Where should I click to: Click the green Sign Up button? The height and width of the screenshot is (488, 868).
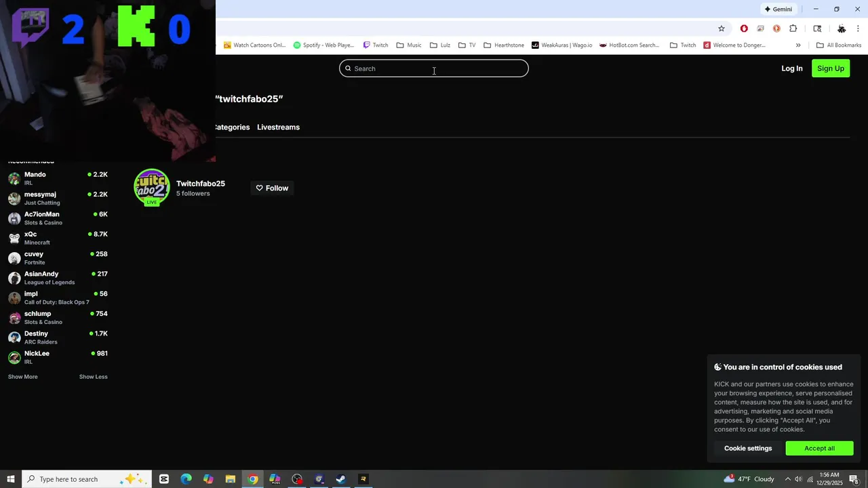(831, 68)
